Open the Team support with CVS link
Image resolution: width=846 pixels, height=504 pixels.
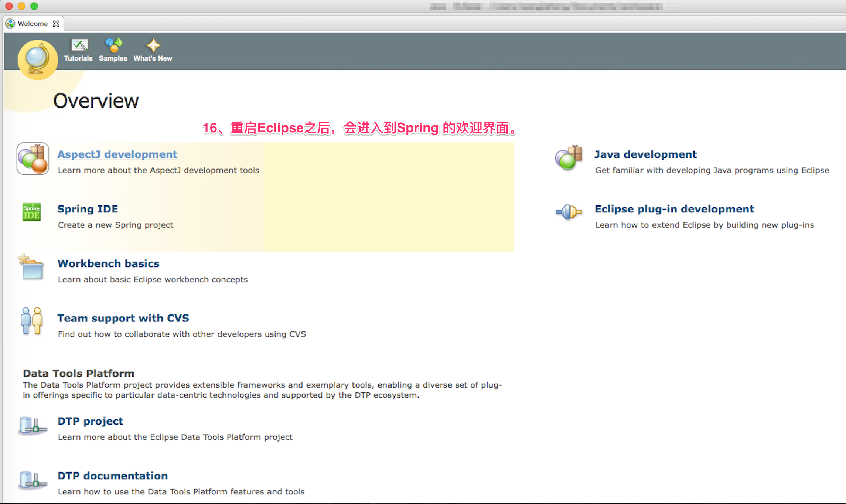click(123, 318)
